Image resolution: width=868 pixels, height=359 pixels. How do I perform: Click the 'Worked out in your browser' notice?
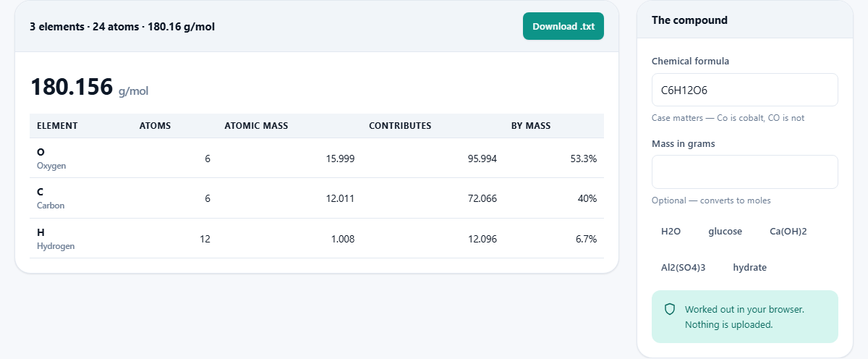[x=744, y=316]
